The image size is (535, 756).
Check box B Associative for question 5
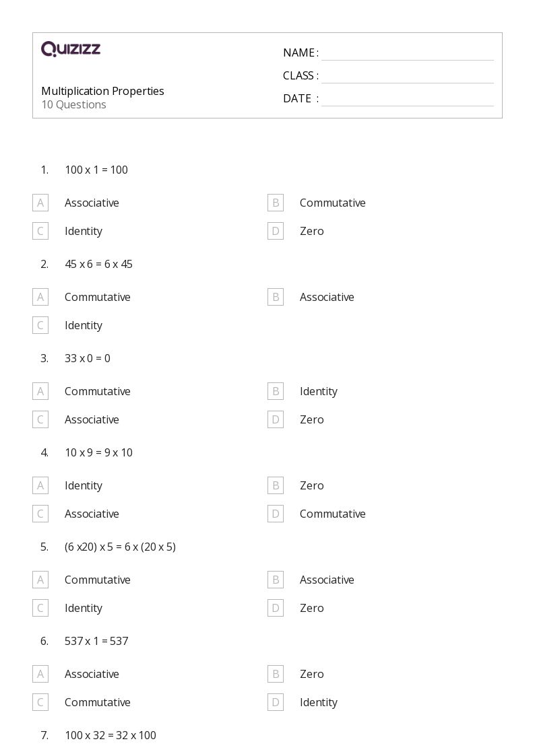coord(276,580)
